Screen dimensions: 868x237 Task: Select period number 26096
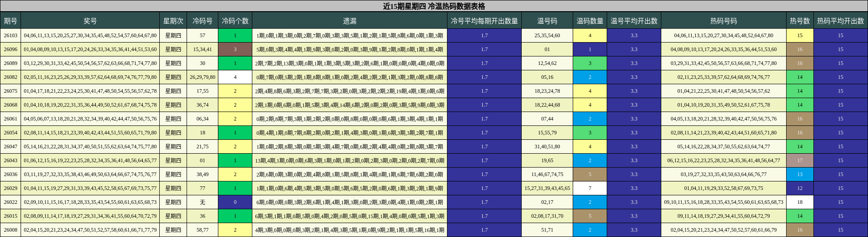point(11,49)
